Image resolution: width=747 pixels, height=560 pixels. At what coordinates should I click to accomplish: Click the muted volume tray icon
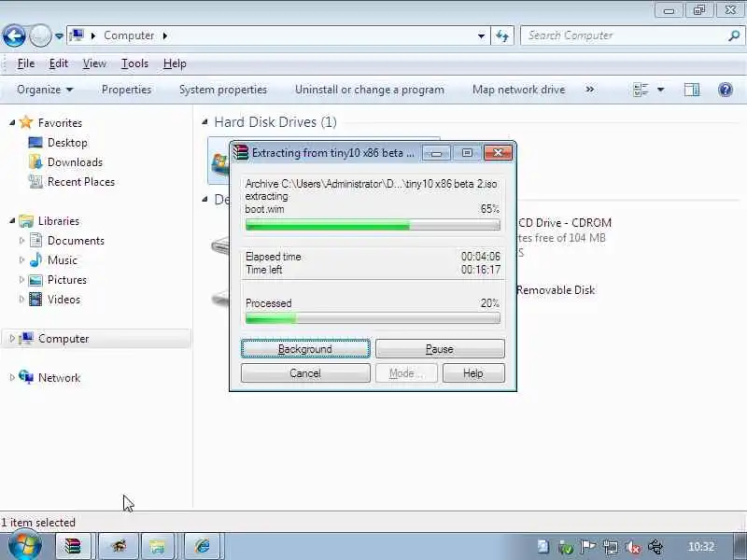pos(633,547)
